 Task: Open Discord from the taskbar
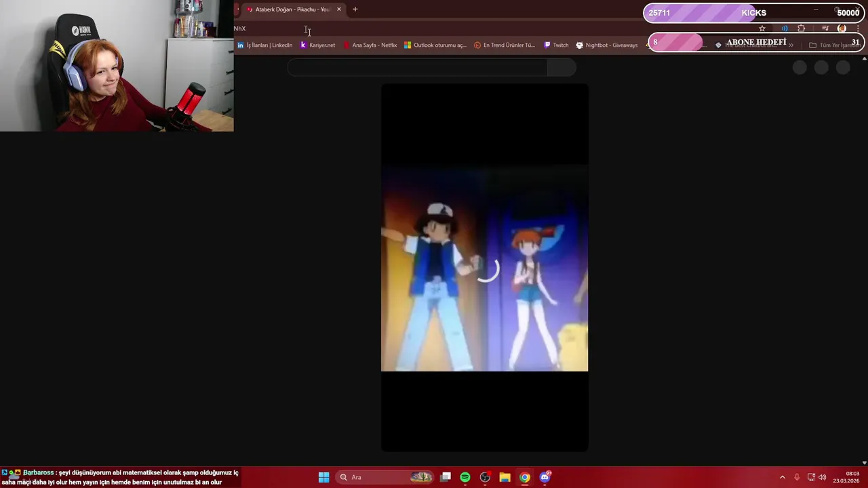click(545, 477)
